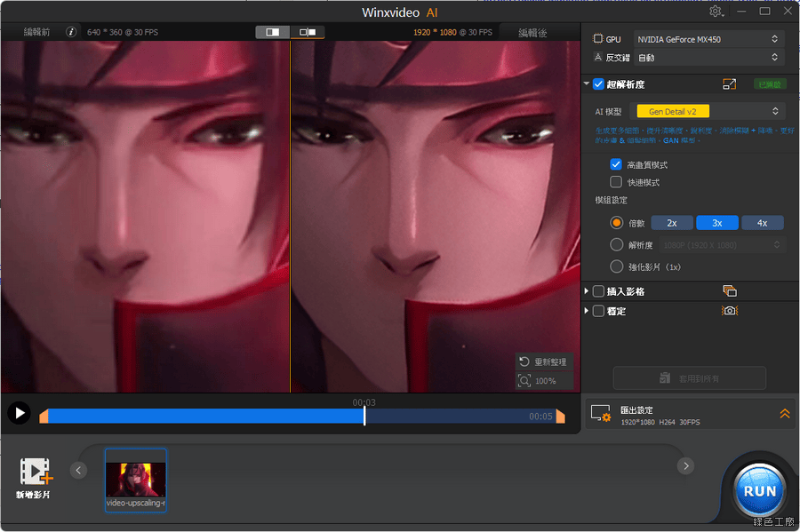
Task: Select the video-upscaling thumbnail clip
Action: (x=136, y=480)
